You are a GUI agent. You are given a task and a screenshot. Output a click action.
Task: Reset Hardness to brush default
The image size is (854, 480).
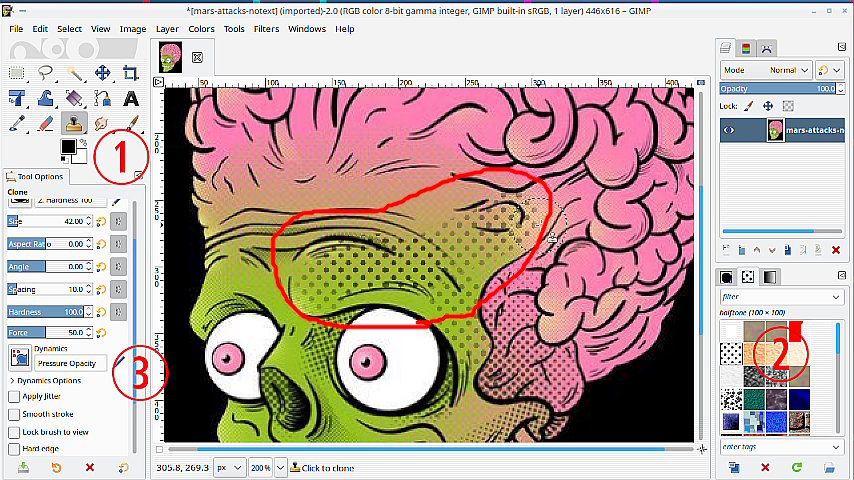pyautogui.click(x=101, y=312)
